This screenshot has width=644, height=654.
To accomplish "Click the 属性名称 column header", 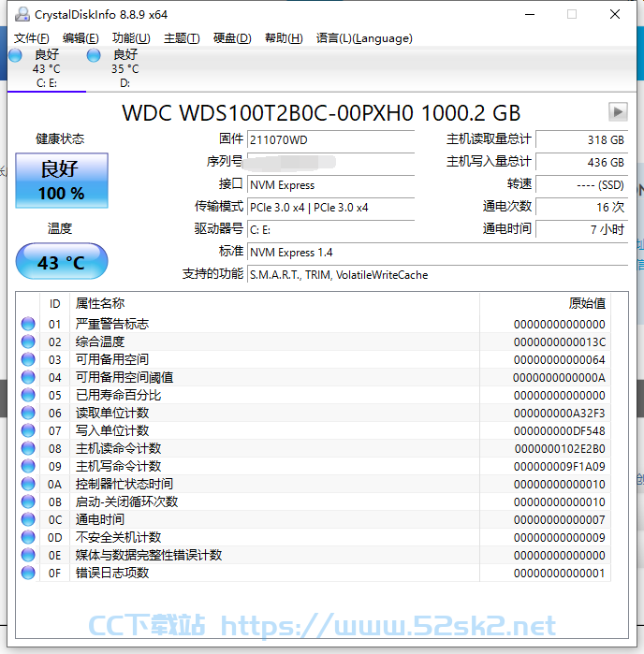I will [274, 304].
